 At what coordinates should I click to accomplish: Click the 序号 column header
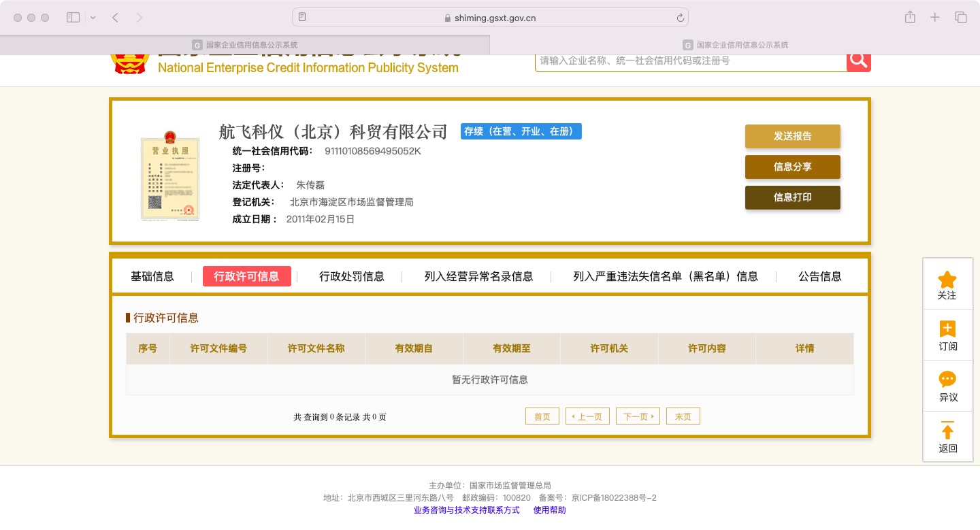[x=148, y=348]
